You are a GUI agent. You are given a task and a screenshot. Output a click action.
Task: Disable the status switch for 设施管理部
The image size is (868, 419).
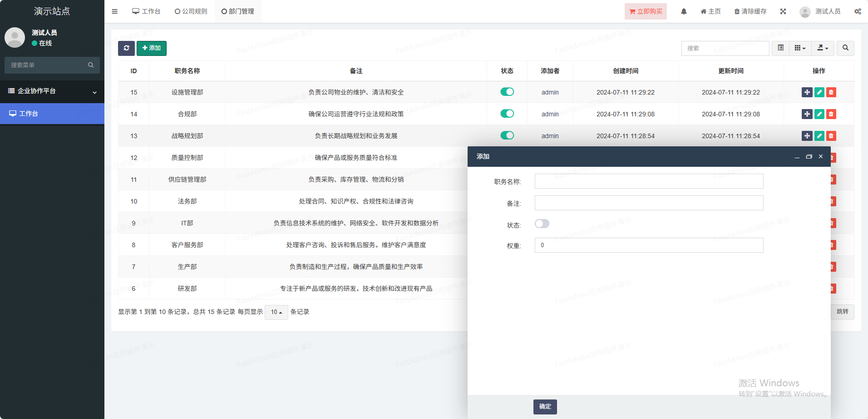click(507, 92)
